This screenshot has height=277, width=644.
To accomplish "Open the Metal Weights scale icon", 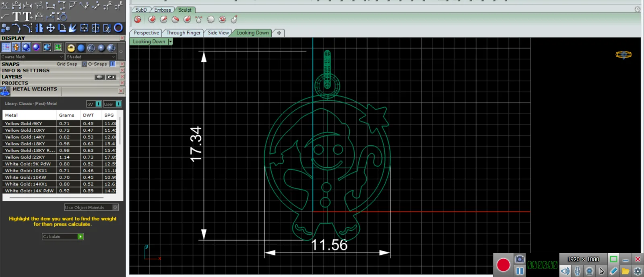I will click(5, 91).
